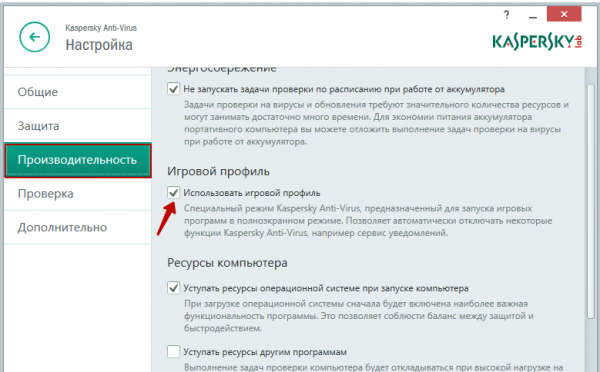Image resolution: width=600 pixels, height=372 pixels.
Task: Enable Уступать ресурсы другим программам checkbox
Action: tap(173, 351)
